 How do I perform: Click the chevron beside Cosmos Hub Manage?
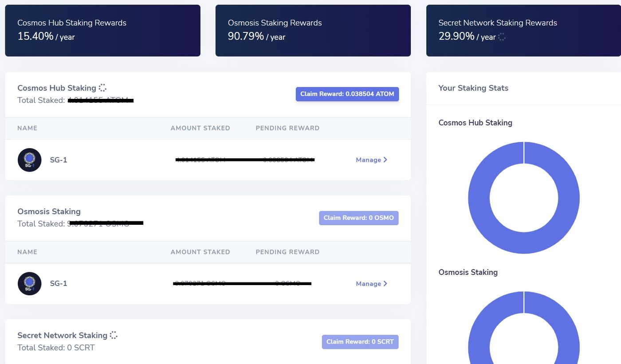point(385,160)
